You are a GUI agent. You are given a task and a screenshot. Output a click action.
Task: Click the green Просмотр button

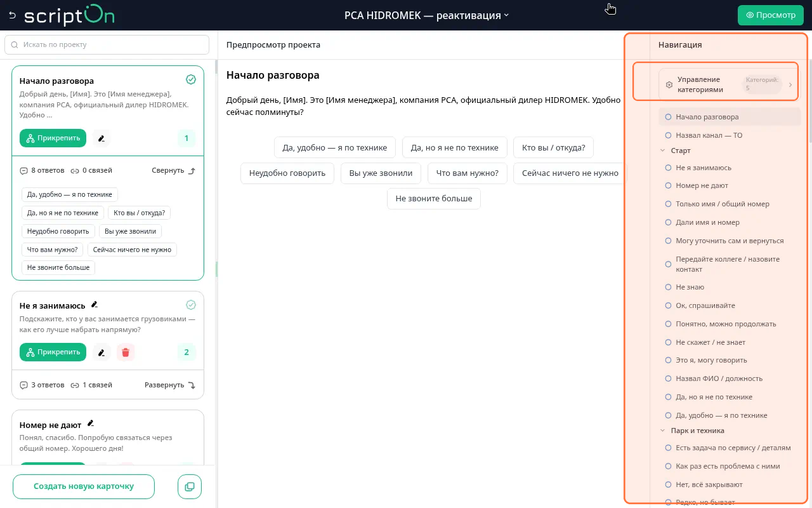pos(771,15)
